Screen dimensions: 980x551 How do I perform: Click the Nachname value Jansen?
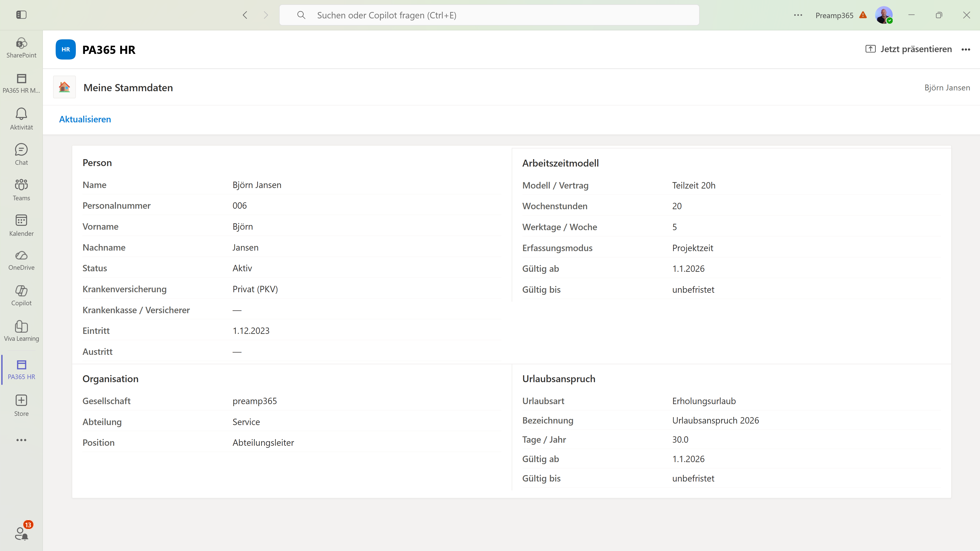[x=245, y=247]
